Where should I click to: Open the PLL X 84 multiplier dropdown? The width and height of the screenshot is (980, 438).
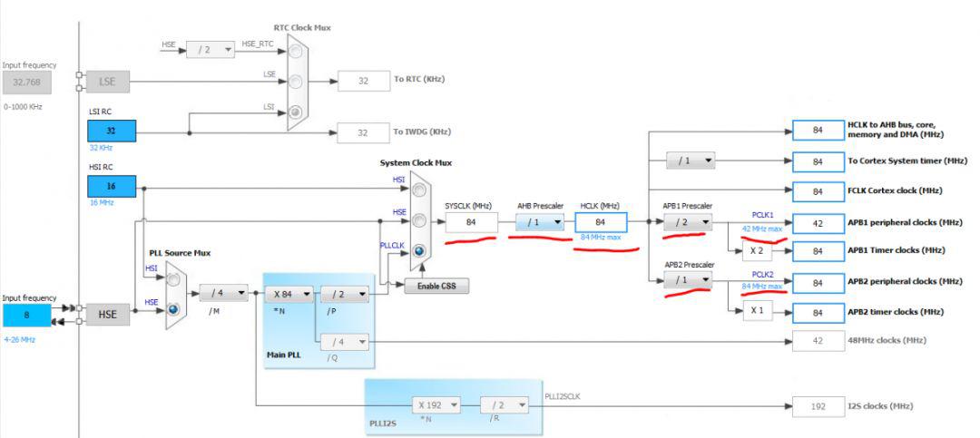pyautogui.click(x=289, y=295)
